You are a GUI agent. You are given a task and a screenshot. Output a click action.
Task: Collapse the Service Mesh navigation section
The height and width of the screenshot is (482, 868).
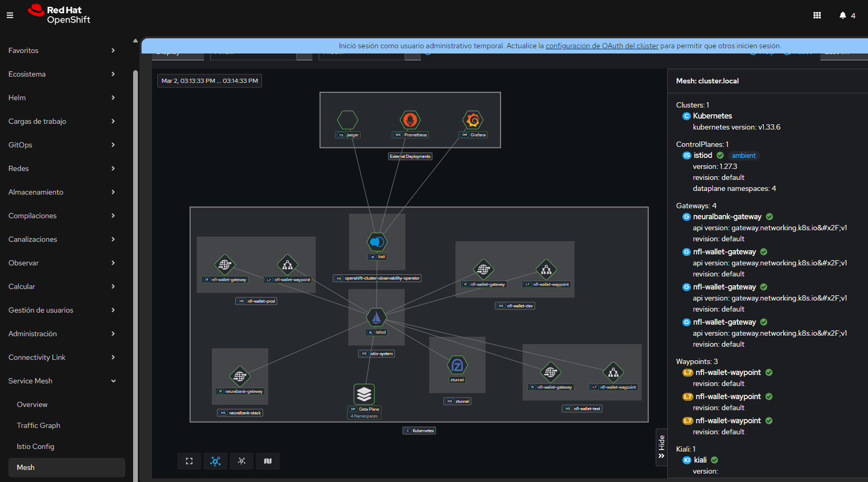(62, 381)
